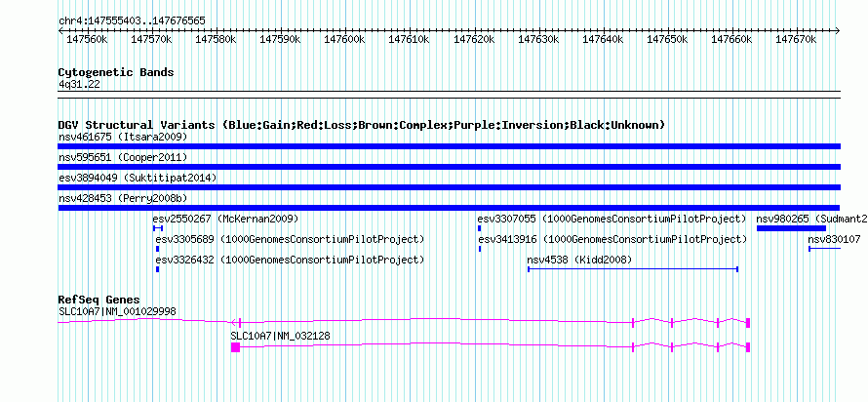This screenshot has width=868, height=402.
Task: Select the nsv595651 (Cooper2011) variant label
Action: (x=123, y=157)
